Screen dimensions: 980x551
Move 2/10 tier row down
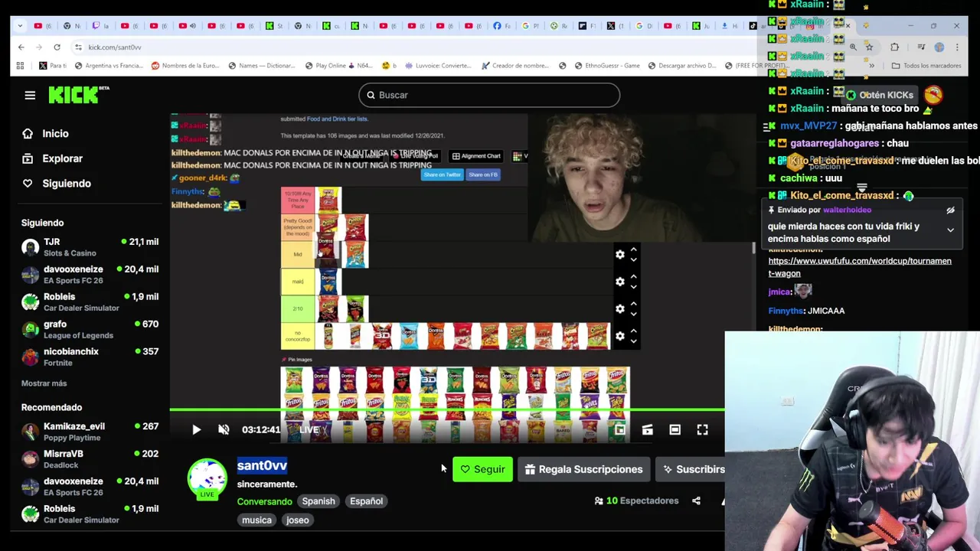click(x=633, y=314)
